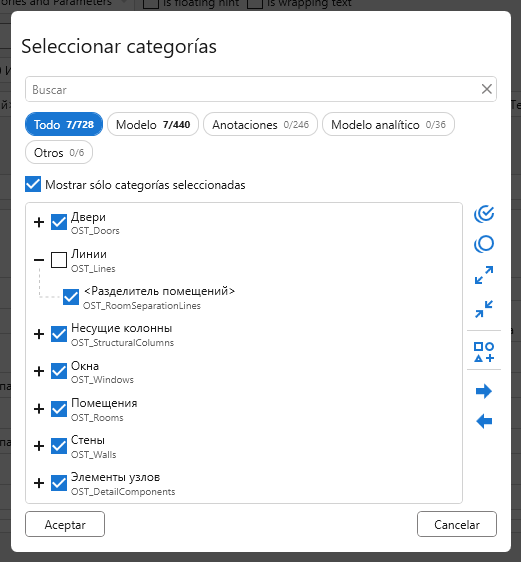The width and height of the screenshot is (521, 562).
Task: Expand all tree nodes icon
Action: (x=484, y=275)
